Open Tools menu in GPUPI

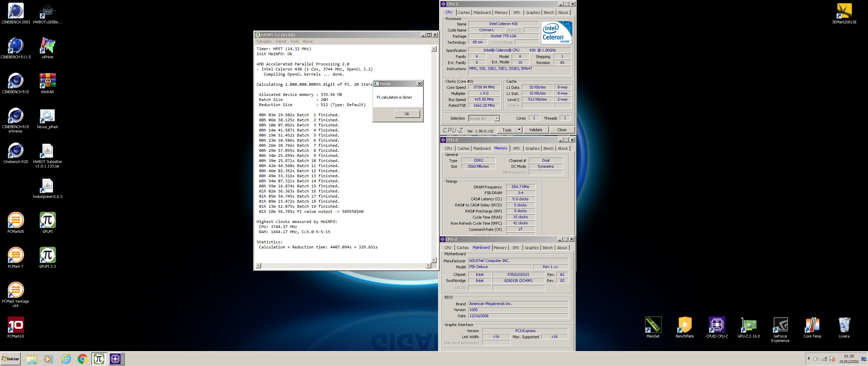pyautogui.click(x=295, y=41)
